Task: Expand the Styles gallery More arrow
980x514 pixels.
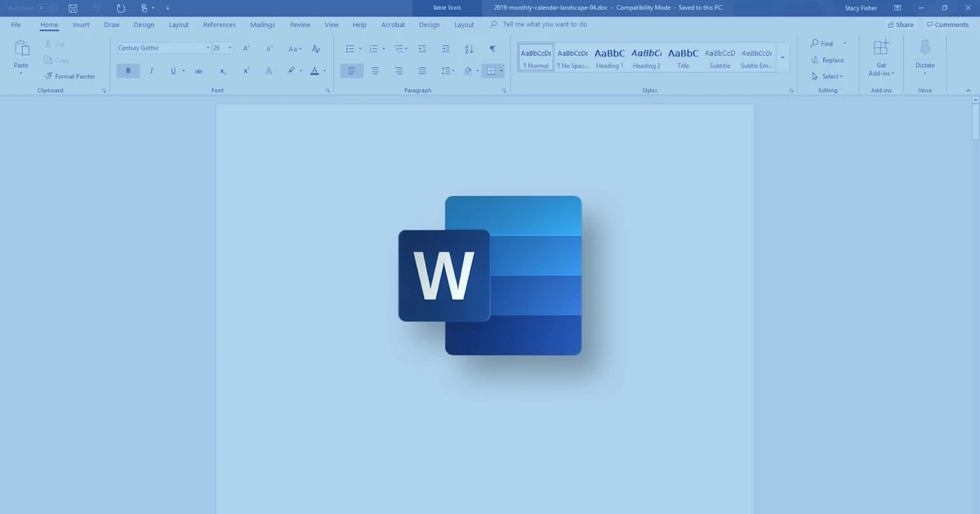Action: coord(783,57)
